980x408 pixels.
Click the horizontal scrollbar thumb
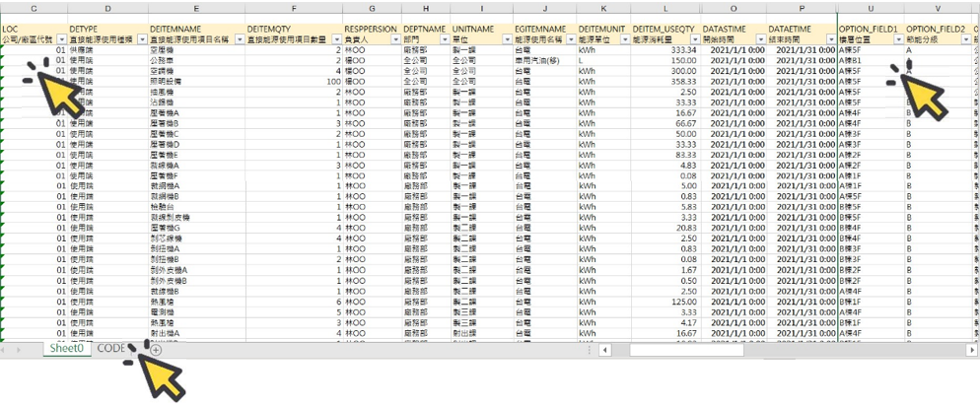(x=690, y=350)
